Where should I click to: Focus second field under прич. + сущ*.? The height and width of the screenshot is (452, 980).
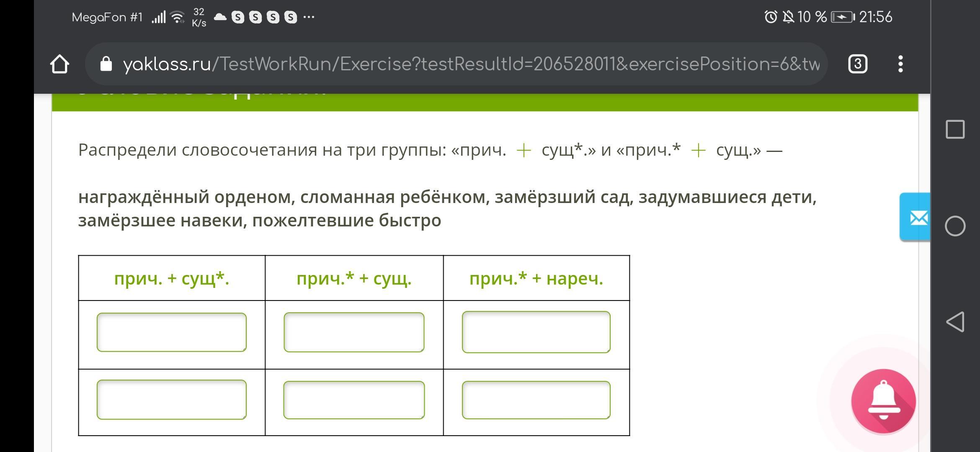click(171, 399)
